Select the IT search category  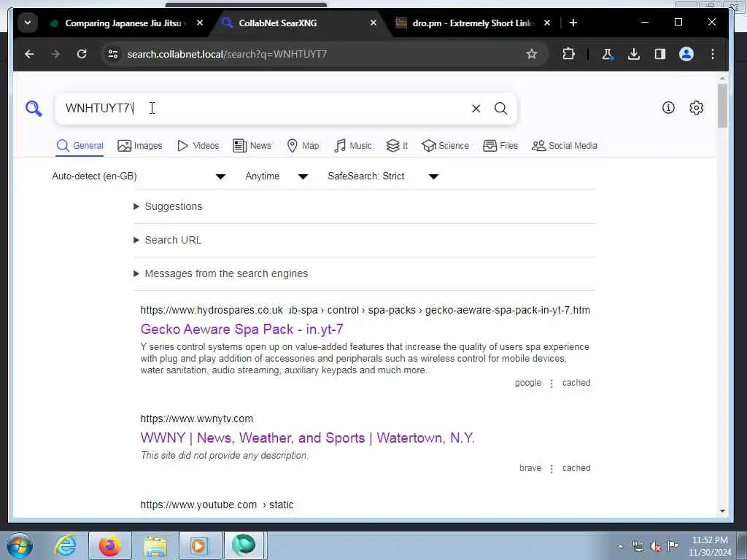click(x=397, y=146)
